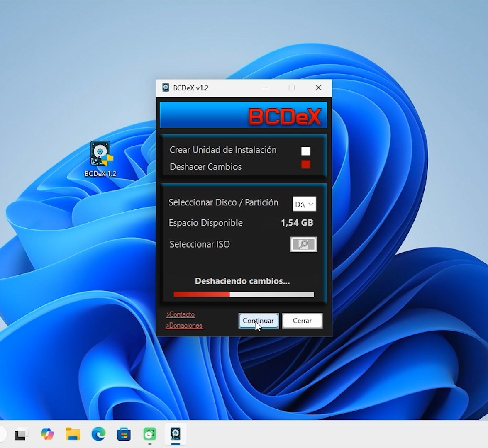The height and width of the screenshot is (448, 488).
Task: Open the Donaciones link
Action: 183,325
